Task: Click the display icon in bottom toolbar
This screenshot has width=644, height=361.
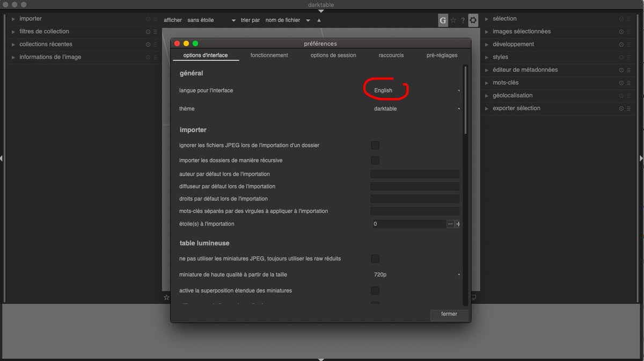Action: (x=473, y=297)
